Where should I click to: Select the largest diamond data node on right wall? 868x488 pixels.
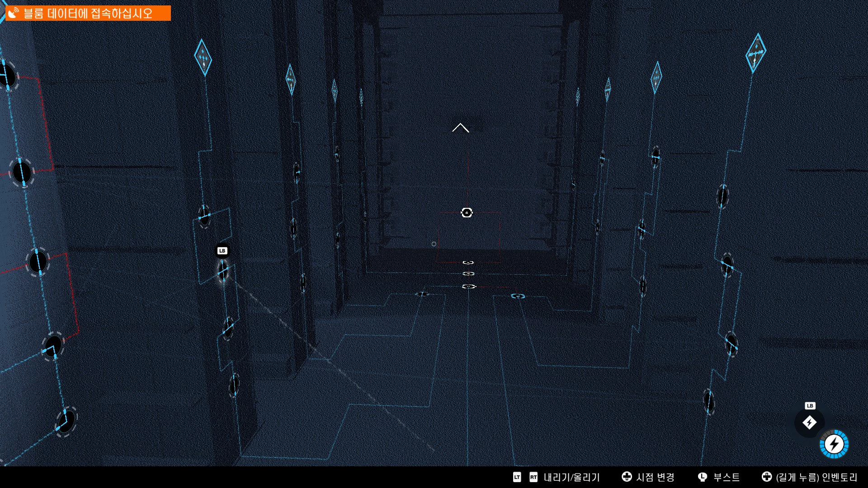click(755, 53)
